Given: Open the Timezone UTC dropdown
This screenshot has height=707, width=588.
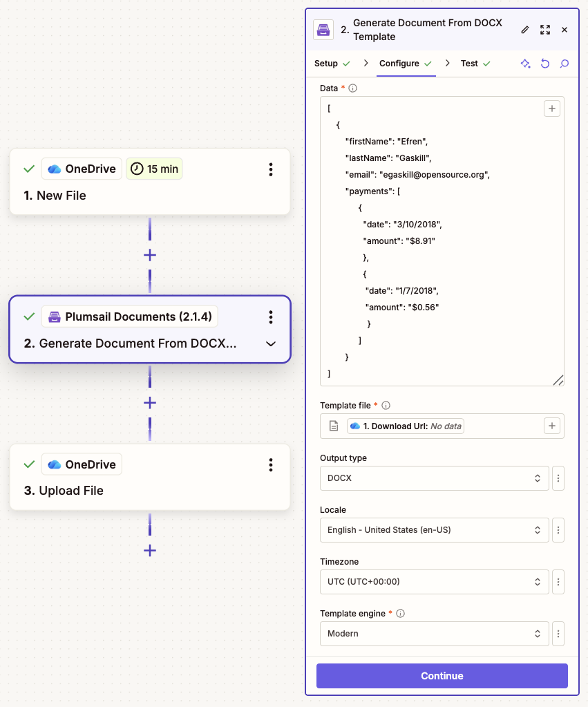Looking at the screenshot, I should click(434, 582).
